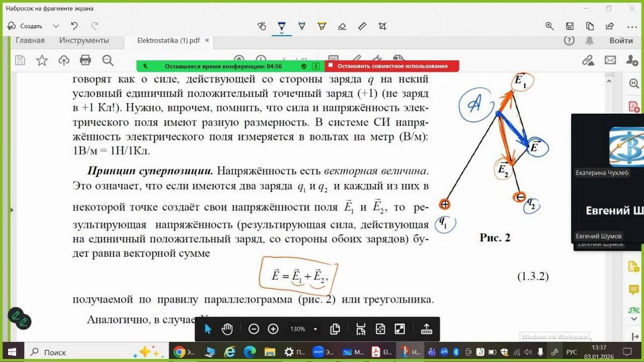The image size is (644, 362).
Task: Click the Войти sign-in button
Action: [621, 40]
